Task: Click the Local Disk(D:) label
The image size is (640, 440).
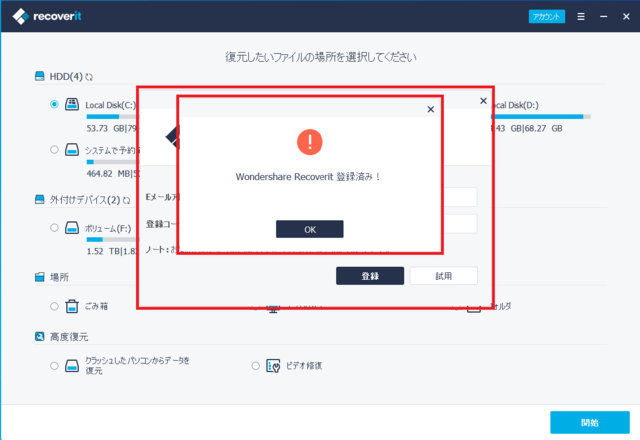Action: (516, 105)
